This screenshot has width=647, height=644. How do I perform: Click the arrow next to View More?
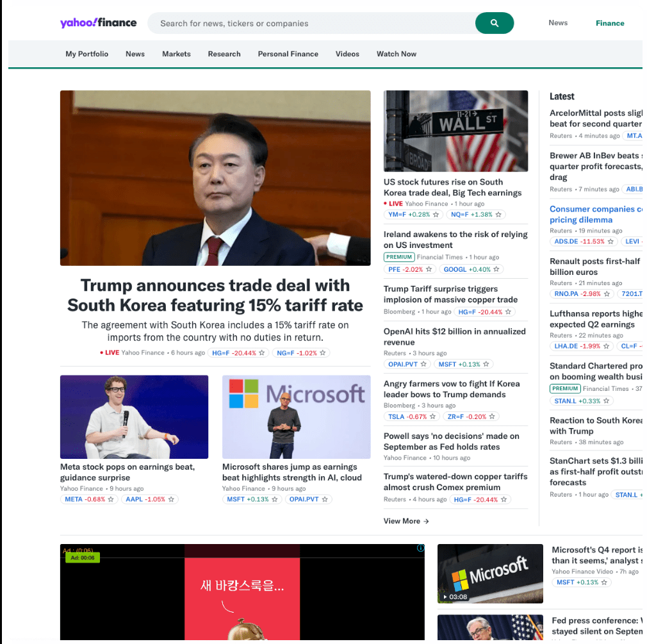(426, 522)
